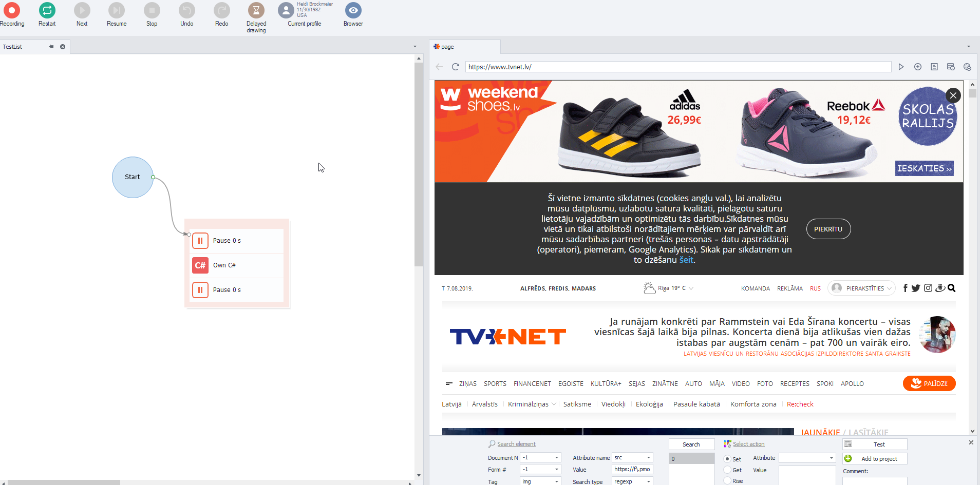The image size is (980, 485).
Task: Stop the project execution
Action: pos(152,10)
